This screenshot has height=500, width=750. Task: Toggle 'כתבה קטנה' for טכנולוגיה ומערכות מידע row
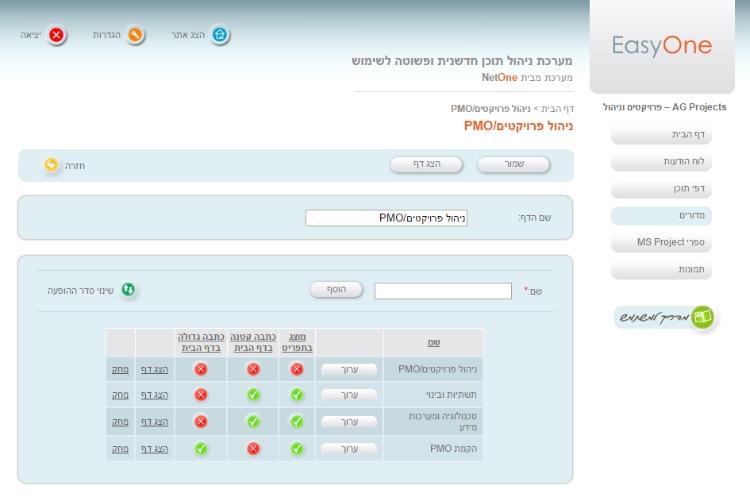click(x=254, y=421)
